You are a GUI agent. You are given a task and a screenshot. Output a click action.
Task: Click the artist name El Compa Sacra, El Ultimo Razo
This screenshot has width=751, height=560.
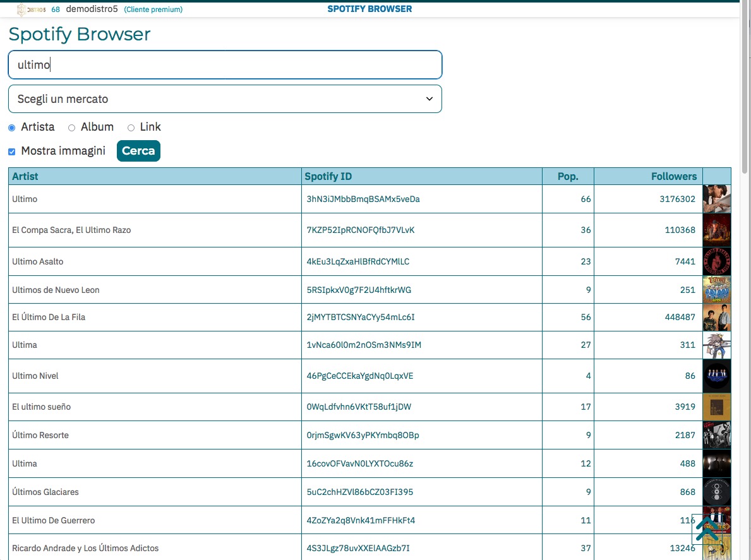(x=71, y=230)
